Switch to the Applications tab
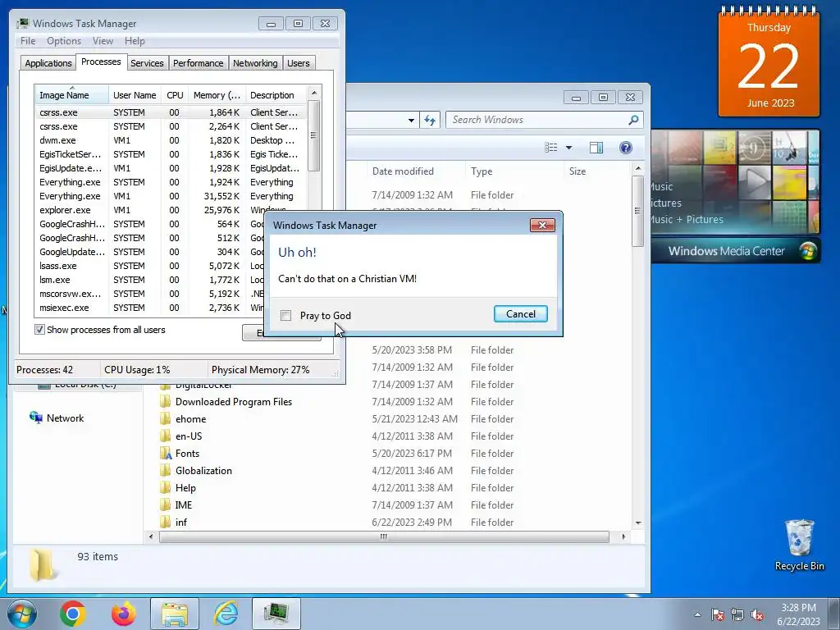This screenshot has width=840, height=630. (x=48, y=62)
